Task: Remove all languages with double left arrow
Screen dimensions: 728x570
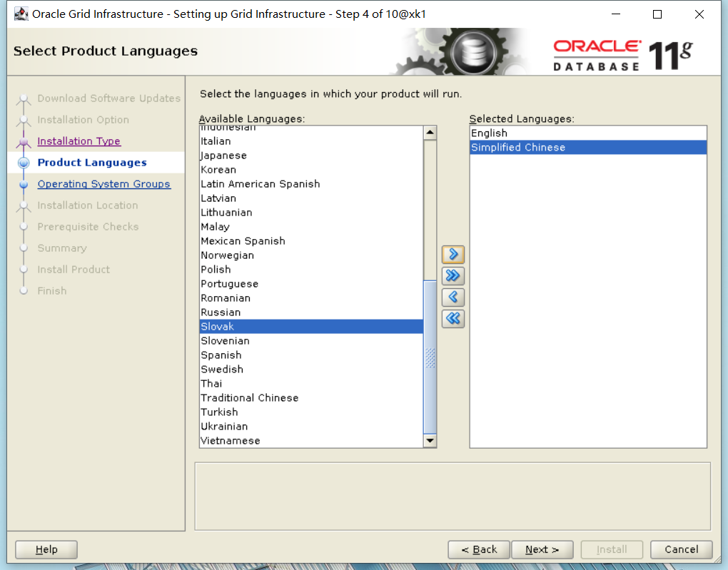Action: pyautogui.click(x=453, y=318)
